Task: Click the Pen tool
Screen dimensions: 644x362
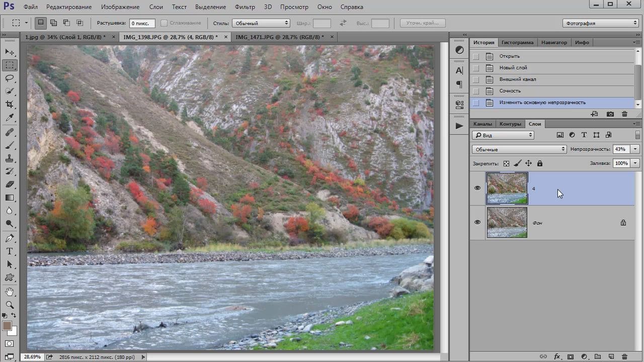Action: (x=10, y=238)
